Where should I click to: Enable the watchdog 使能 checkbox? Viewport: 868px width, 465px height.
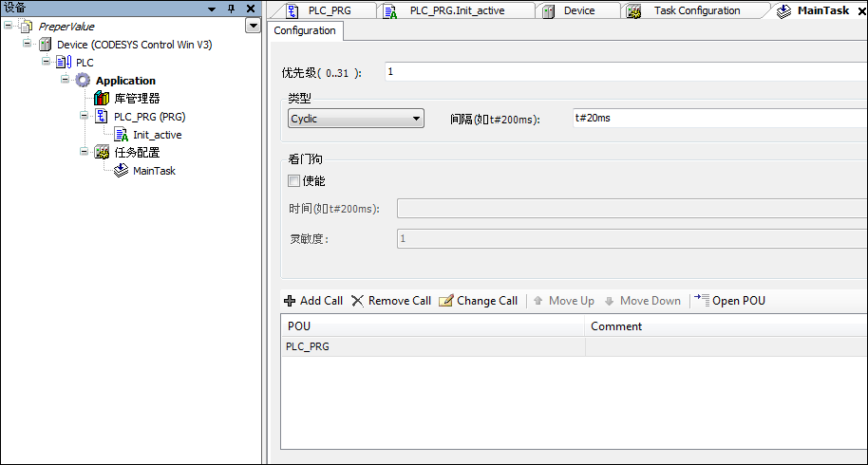point(293,181)
